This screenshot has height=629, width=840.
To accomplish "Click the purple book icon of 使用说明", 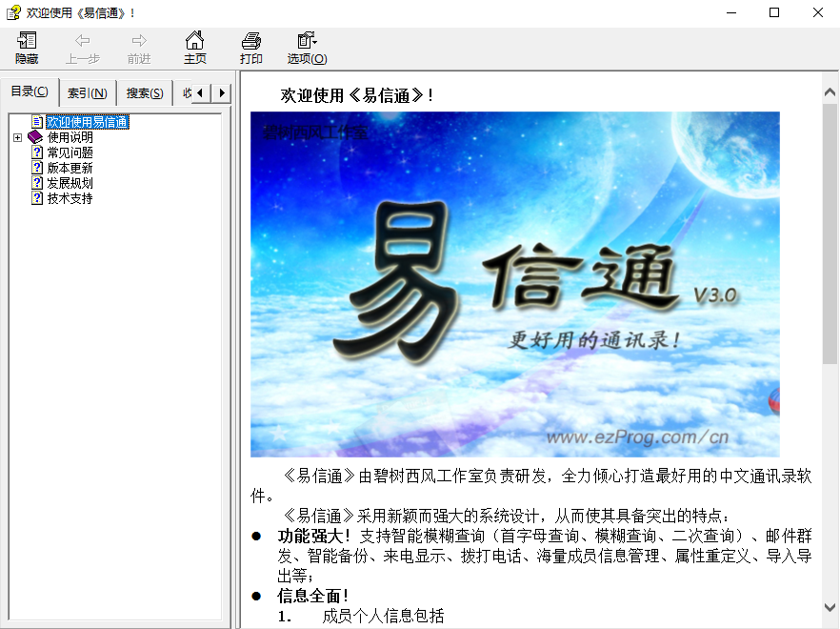I will [x=35, y=137].
